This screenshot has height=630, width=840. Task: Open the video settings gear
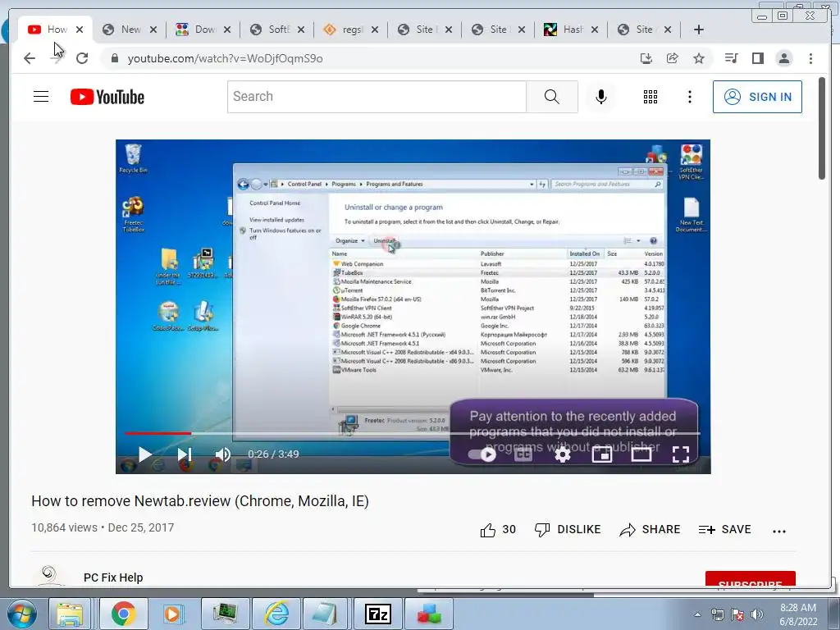563,454
